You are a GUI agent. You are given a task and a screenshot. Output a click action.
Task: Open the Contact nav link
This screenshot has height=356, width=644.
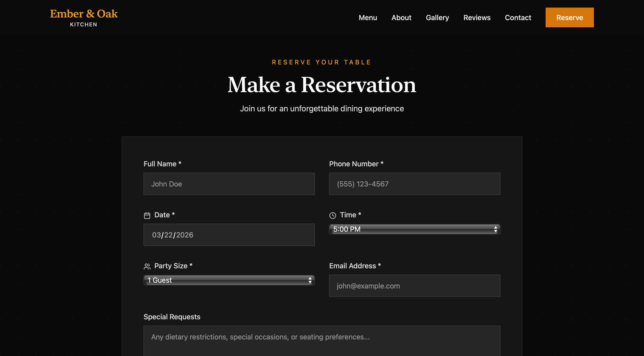click(518, 18)
